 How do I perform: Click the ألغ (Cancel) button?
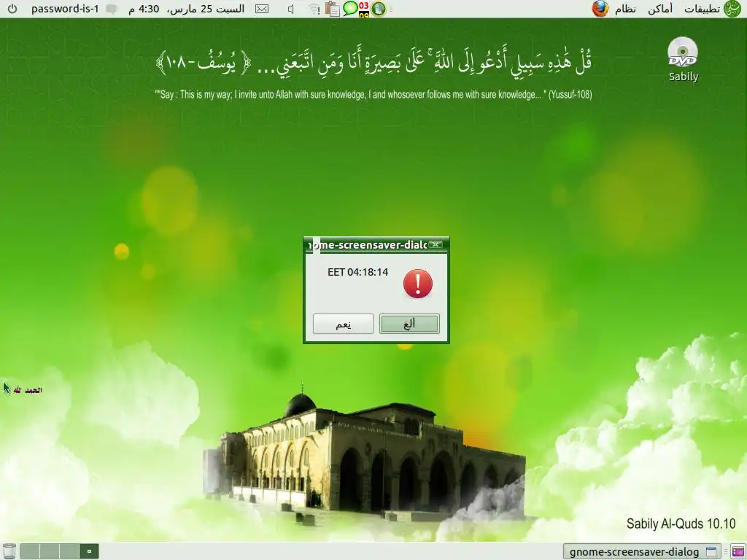[x=409, y=324]
